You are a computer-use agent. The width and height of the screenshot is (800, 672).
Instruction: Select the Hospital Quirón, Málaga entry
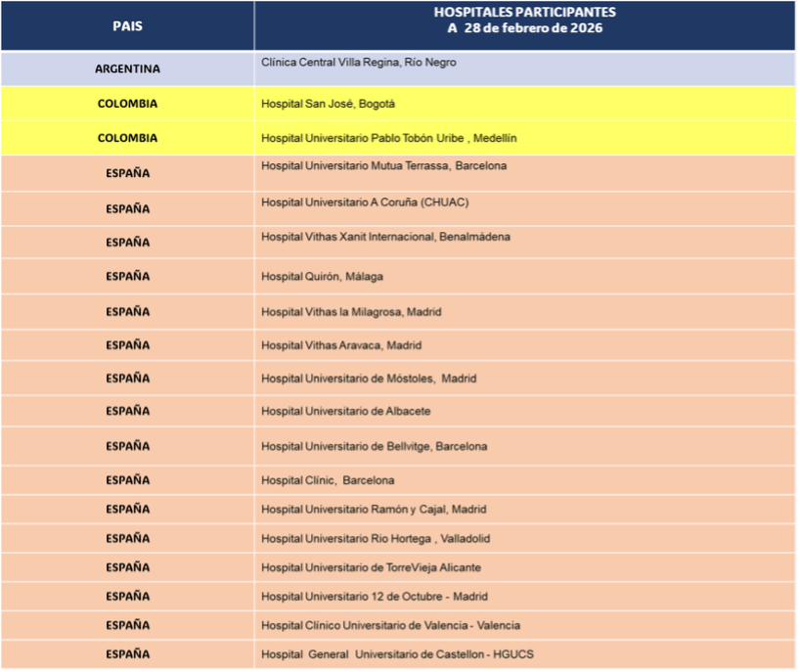322,277
